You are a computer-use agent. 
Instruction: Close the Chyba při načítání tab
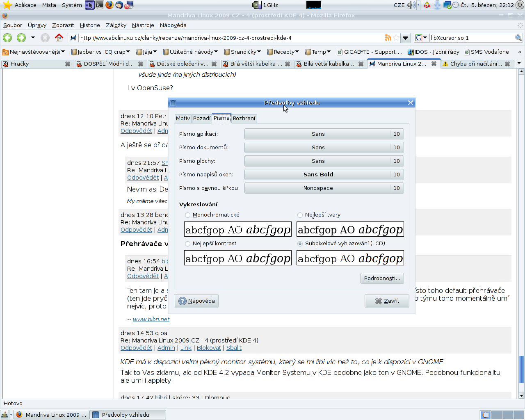[x=507, y=64]
